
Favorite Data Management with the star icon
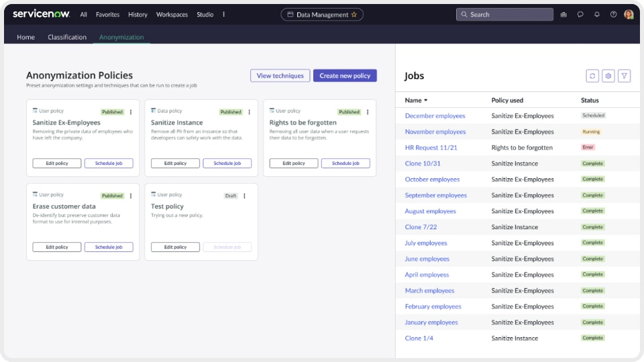354,15
